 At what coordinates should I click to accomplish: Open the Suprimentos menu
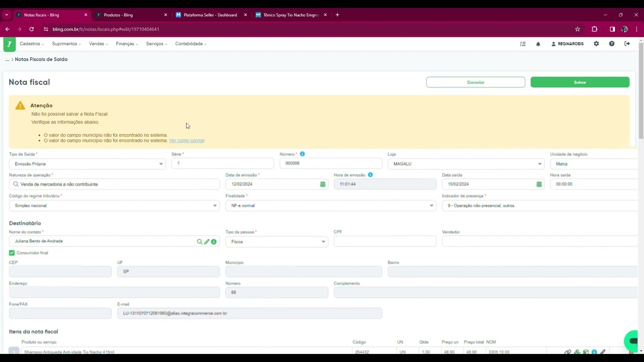coord(66,44)
